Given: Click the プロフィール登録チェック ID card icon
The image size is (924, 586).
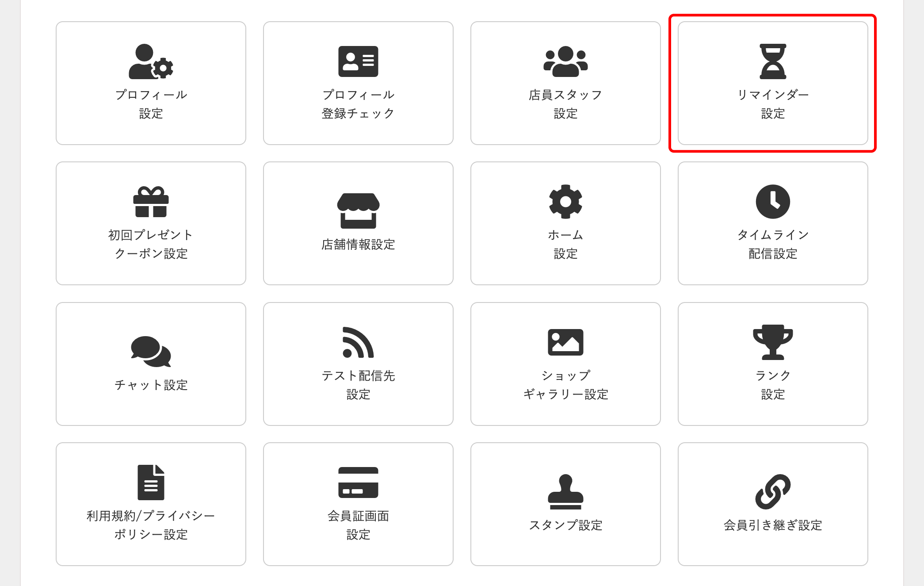Looking at the screenshot, I should 358,62.
